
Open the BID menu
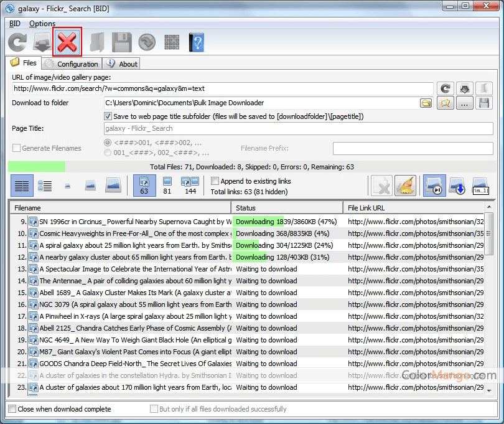[15, 24]
